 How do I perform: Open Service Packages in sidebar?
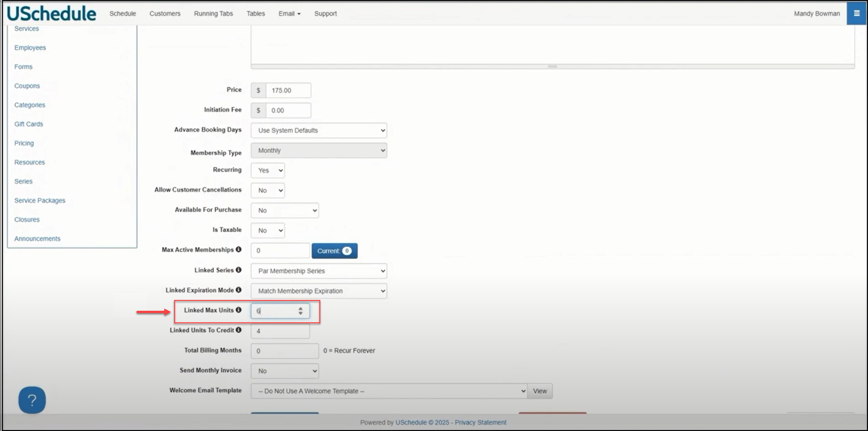(x=40, y=200)
